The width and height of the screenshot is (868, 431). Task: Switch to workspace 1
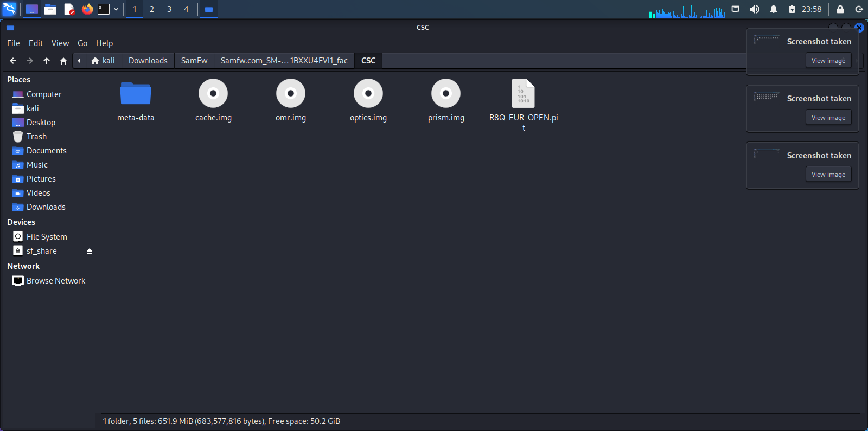(135, 9)
